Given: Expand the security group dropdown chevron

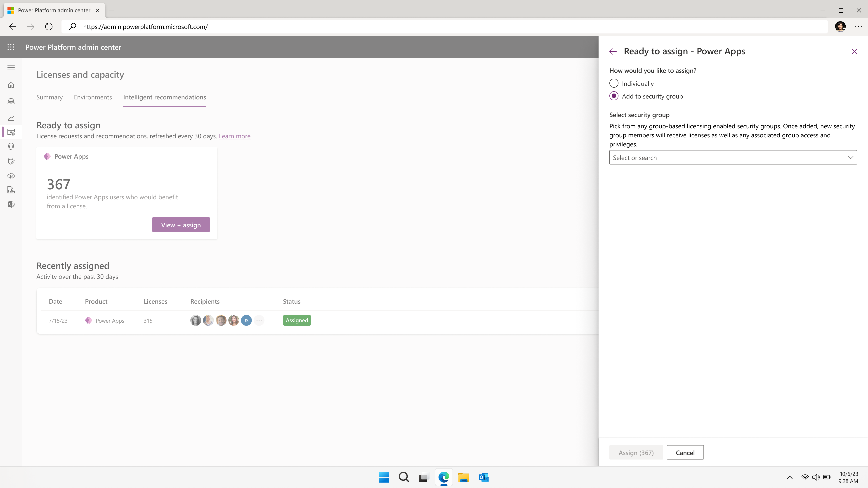Looking at the screenshot, I should click(x=850, y=157).
